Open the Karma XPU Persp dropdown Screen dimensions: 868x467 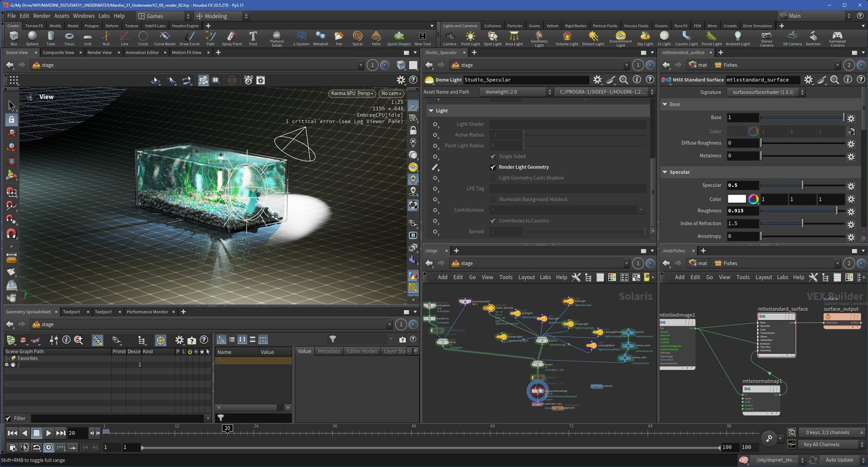(x=352, y=93)
